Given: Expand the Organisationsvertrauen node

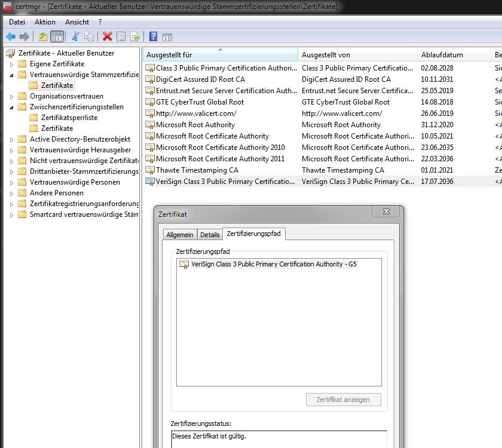Looking at the screenshot, I should (x=11, y=97).
